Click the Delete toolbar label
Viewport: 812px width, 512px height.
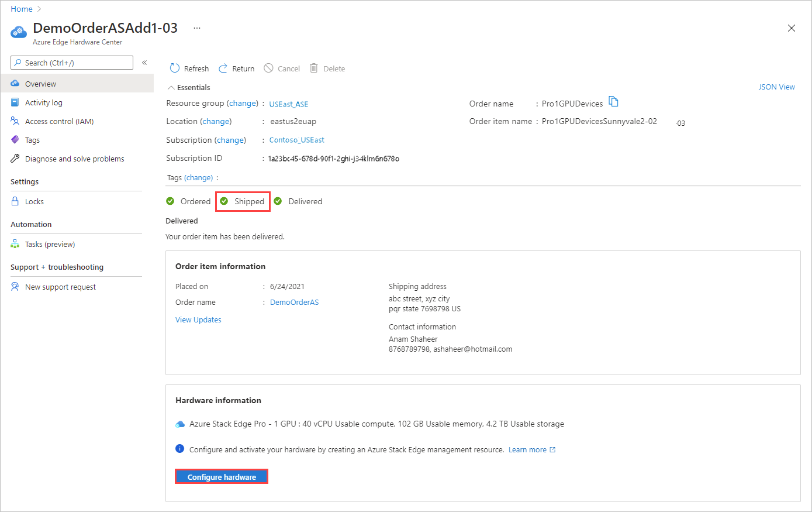point(334,68)
